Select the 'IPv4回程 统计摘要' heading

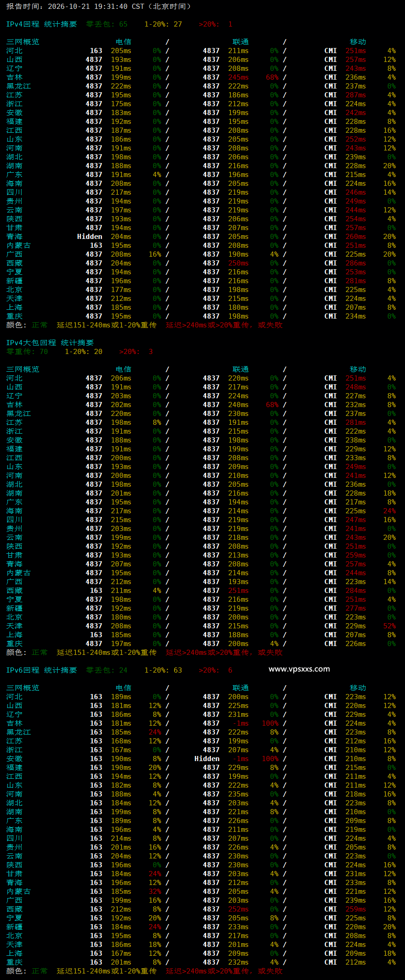[41, 24]
